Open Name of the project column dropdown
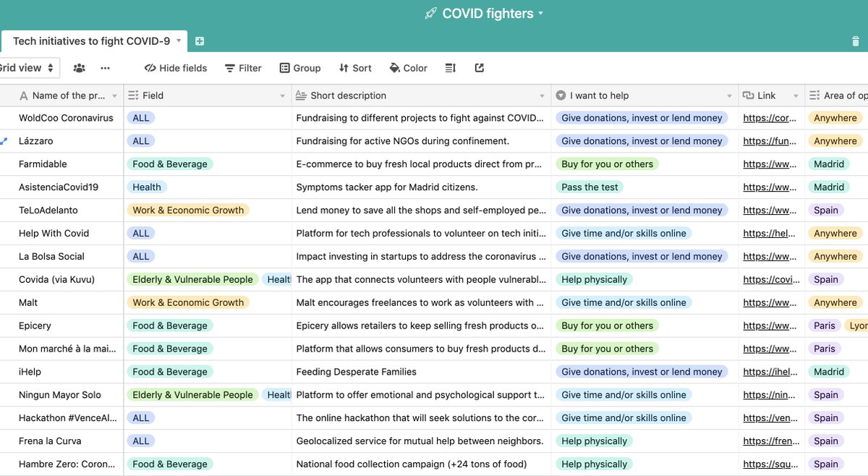The image size is (868, 476). pos(115,95)
